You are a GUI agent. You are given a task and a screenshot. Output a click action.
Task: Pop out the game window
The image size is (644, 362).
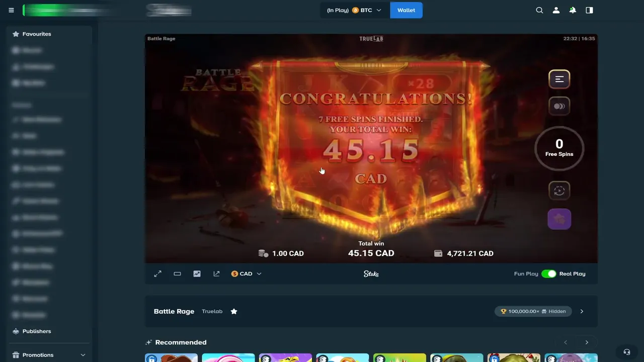pyautogui.click(x=216, y=274)
